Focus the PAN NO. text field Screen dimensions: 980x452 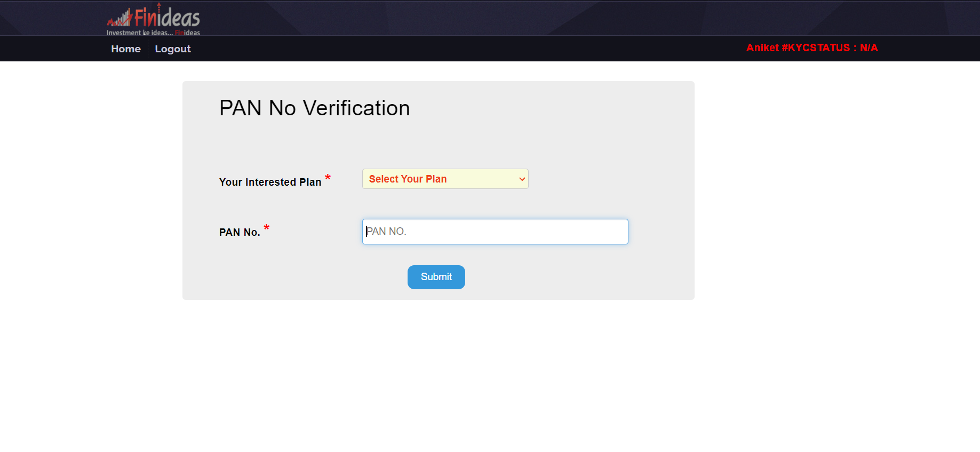click(x=495, y=232)
